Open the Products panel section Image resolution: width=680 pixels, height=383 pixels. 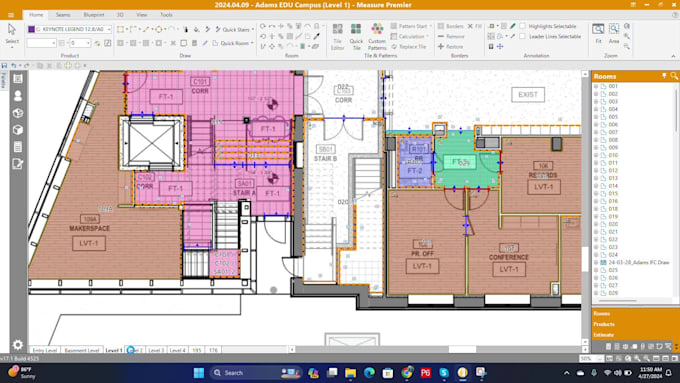(x=604, y=324)
